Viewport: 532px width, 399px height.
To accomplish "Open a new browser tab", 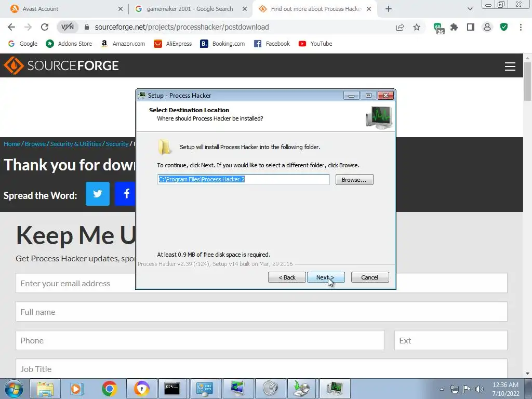I will [389, 9].
